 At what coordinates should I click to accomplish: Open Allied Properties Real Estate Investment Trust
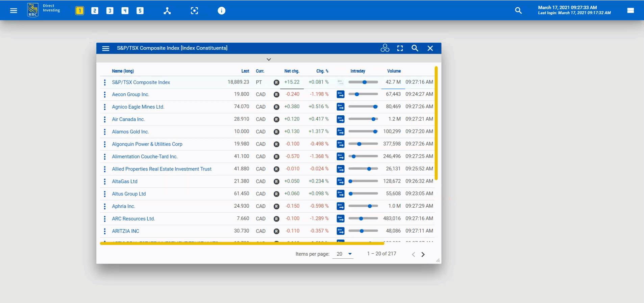[x=162, y=169]
